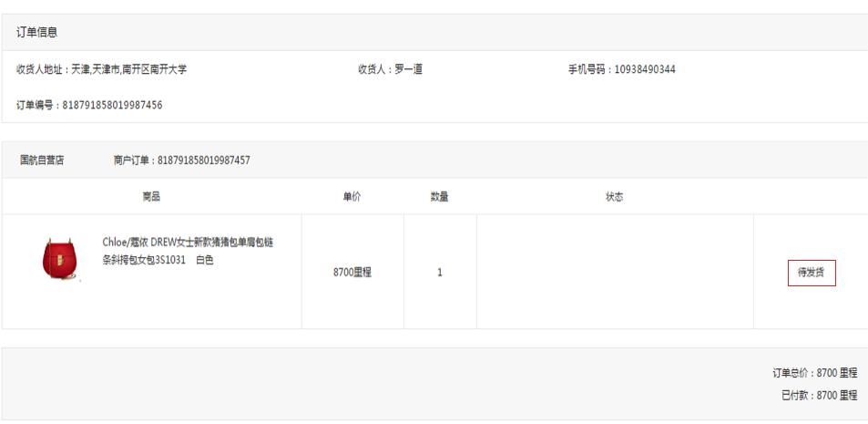This screenshot has height=424, width=868.
Task: Click the 订单总价 8700 里程 total
Action: click(815, 373)
